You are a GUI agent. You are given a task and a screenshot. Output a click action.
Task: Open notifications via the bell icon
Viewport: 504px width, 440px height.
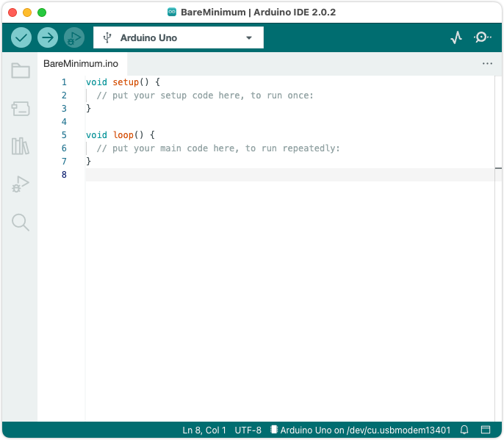click(464, 430)
